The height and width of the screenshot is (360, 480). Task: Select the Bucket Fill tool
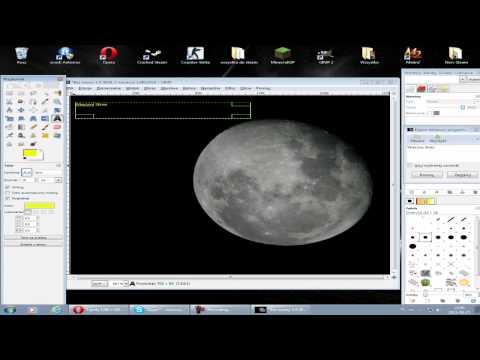9,127
